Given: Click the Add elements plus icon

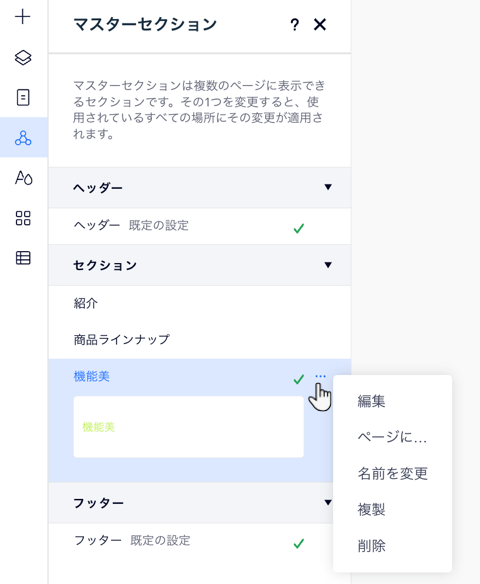Looking at the screenshot, I should click(23, 17).
